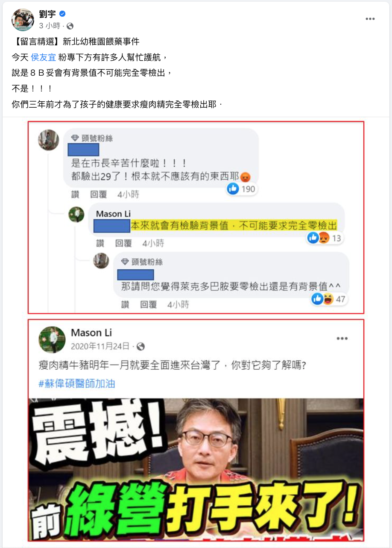Click the 劉宇 author name
The width and height of the screenshot is (392, 548).
coord(47,14)
